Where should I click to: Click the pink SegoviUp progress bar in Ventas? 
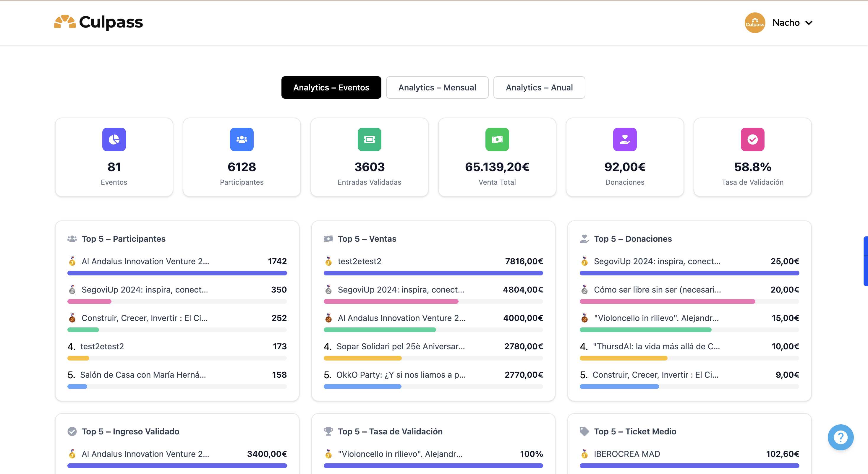pos(391,301)
